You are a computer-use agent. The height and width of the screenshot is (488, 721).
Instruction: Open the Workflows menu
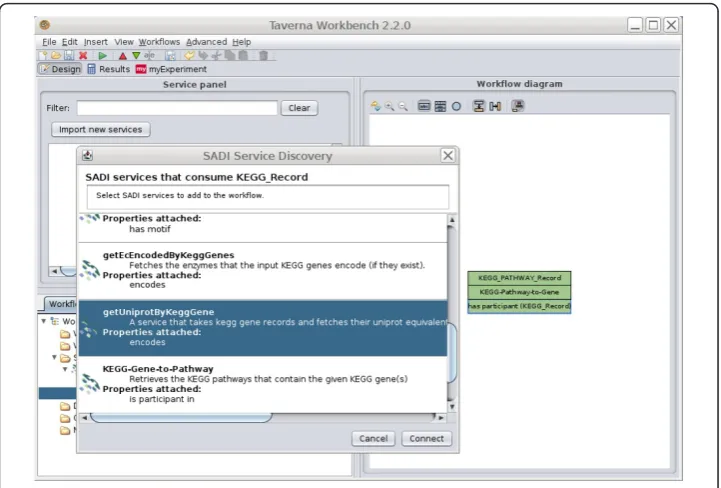click(159, 42)
